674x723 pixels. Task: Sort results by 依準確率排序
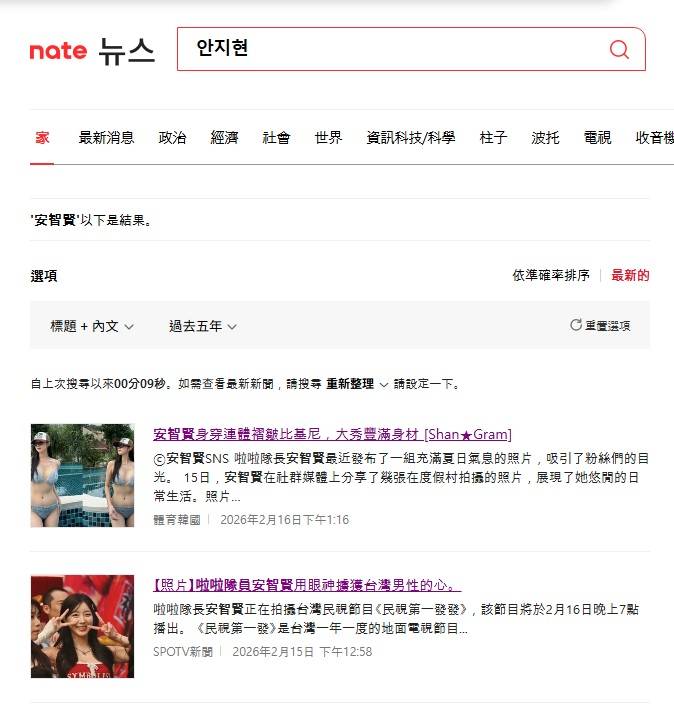pyautogui.click(x=551, y=275)
